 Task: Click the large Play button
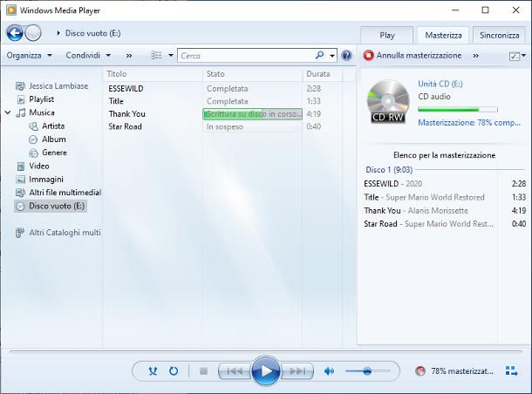point(266,371)
